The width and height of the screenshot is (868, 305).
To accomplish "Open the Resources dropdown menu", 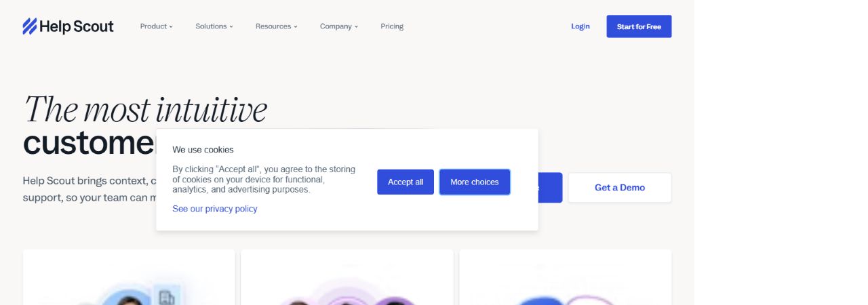I will coord(276,26).
